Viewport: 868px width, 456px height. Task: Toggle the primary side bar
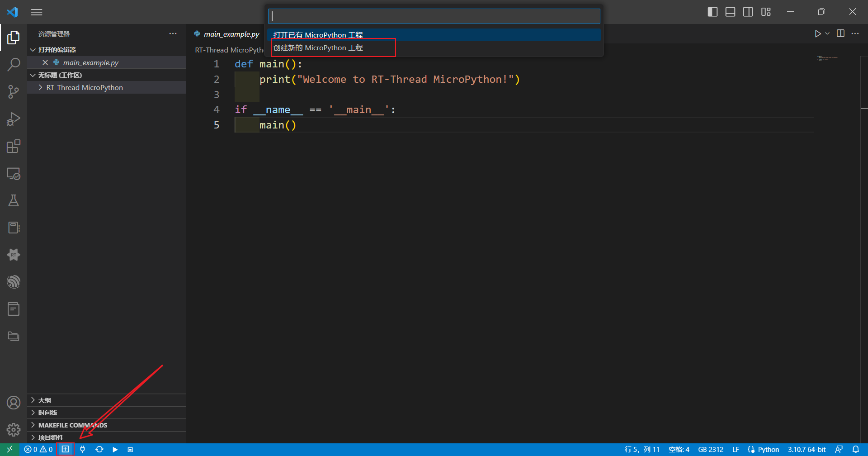712,12
